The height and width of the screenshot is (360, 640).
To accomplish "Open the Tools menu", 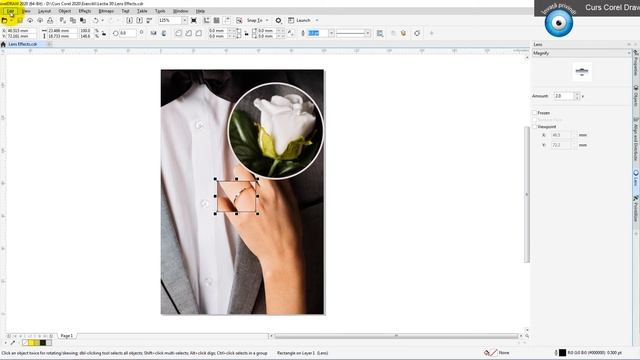I will click(x=160, y=11).
